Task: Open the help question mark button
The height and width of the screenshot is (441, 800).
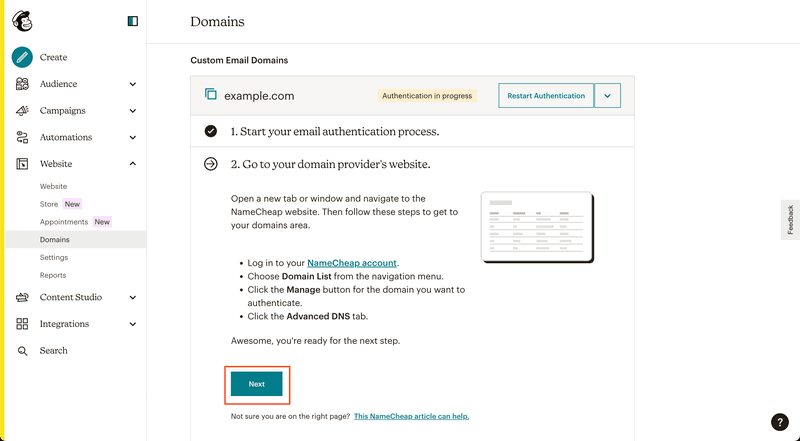Action: point(780,422)
